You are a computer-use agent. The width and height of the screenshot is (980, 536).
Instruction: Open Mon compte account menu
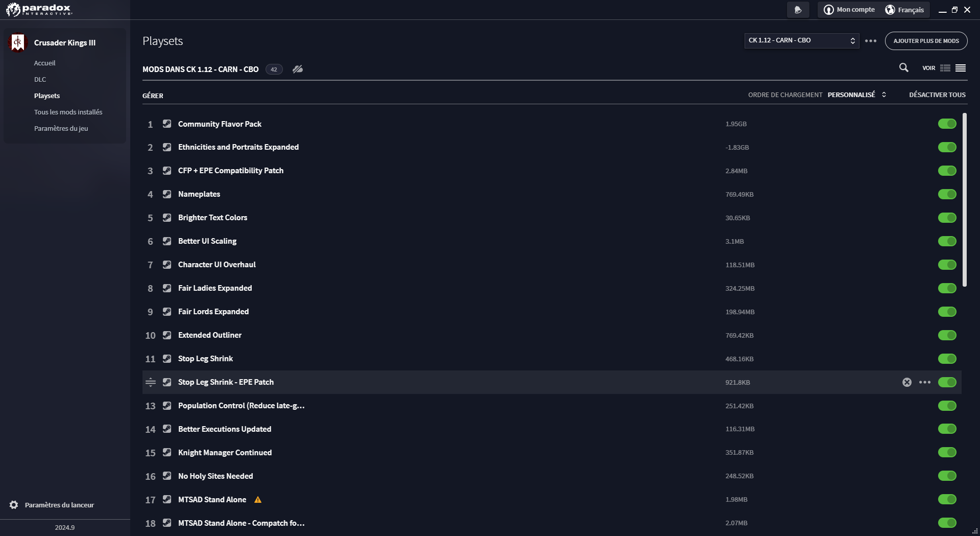tap(849, 10)
